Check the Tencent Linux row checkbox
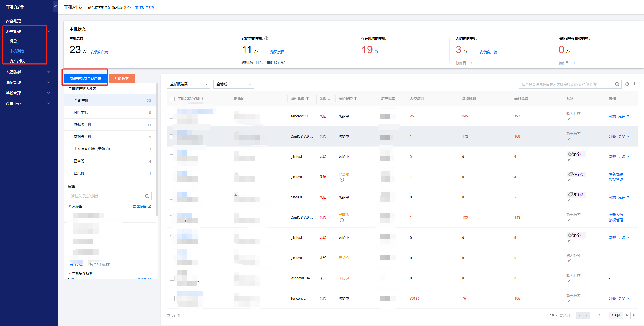This screenshot has height=326, width=644. tap(172, 299)
